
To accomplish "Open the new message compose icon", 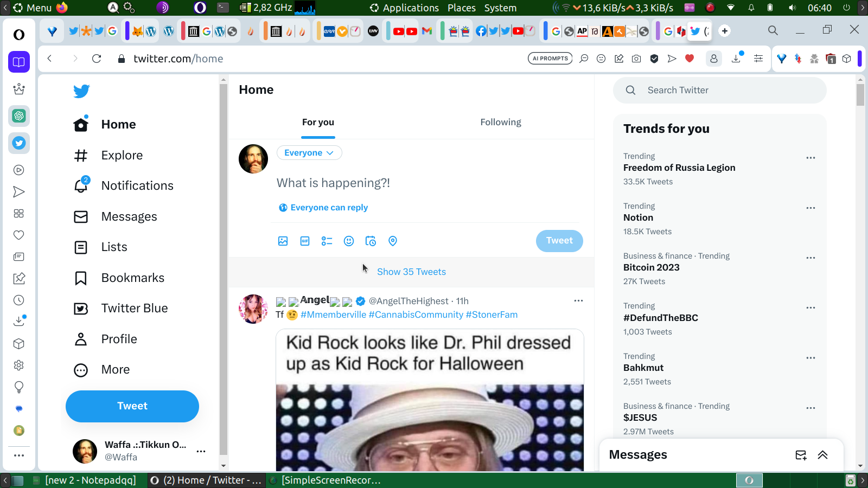I will tap(801, 455).
